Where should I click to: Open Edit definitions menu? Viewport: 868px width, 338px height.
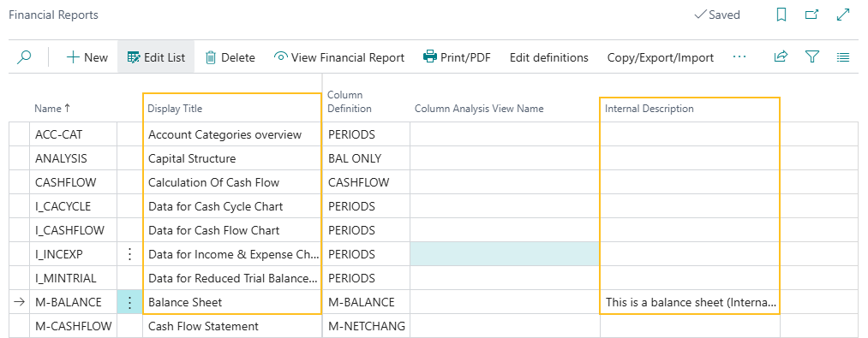click(x=548, y=57)
